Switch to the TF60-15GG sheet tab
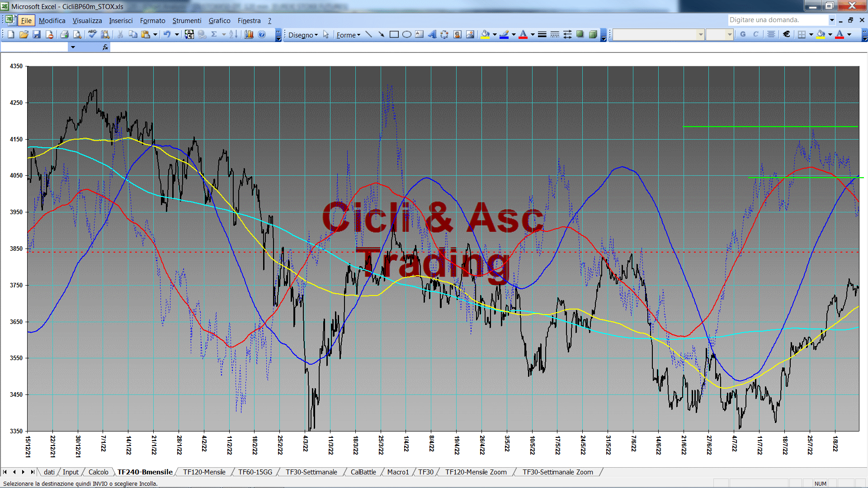 255,472
